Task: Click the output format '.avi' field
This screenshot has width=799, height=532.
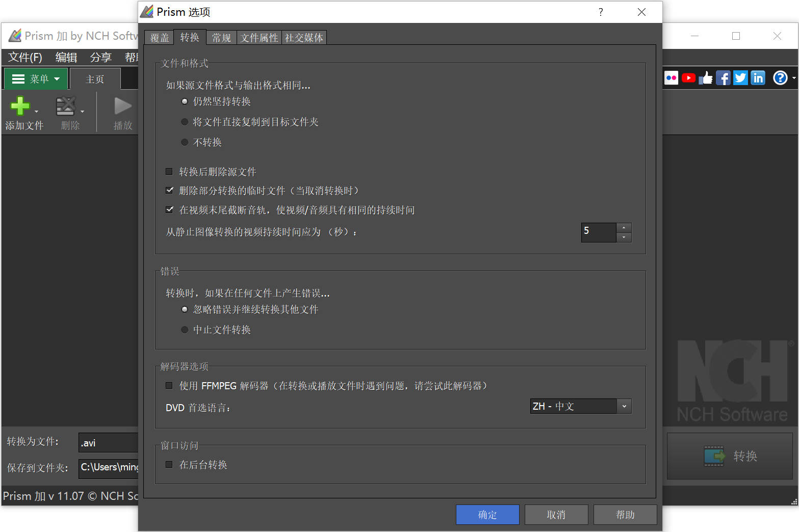Action: 108,443
